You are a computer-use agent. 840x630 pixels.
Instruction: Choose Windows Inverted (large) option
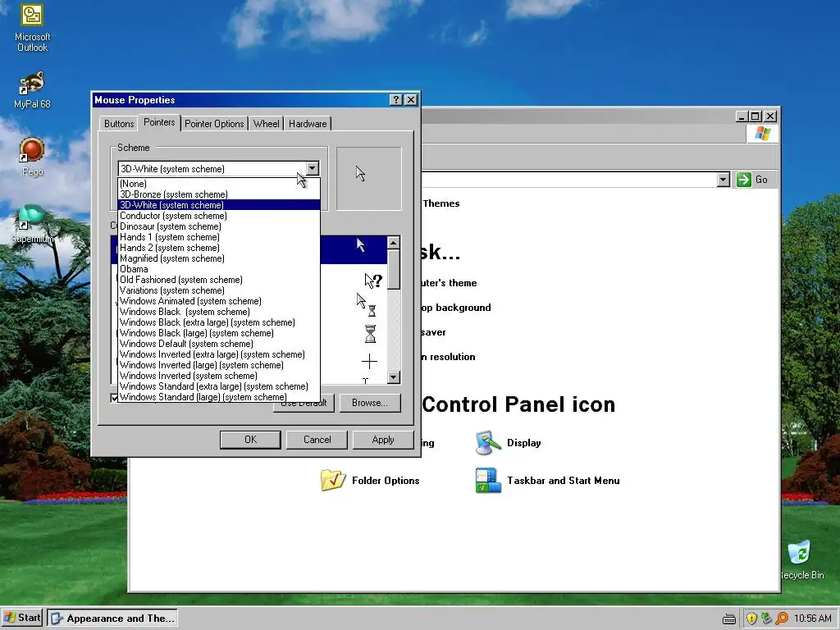click(x=218, y=365)
